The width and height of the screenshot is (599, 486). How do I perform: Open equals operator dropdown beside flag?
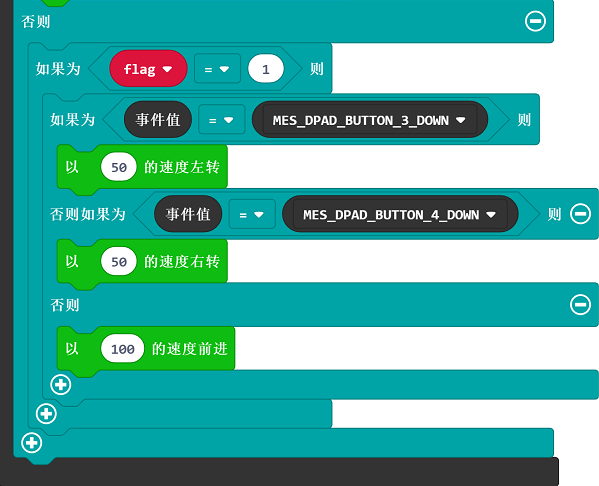tap(217, 69)
